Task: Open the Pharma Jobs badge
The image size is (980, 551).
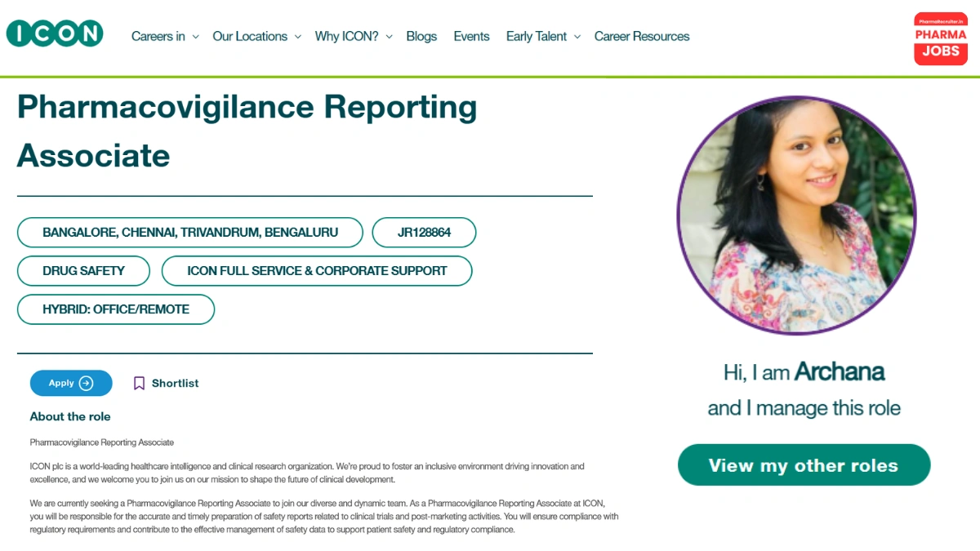Action: [941, 39]
